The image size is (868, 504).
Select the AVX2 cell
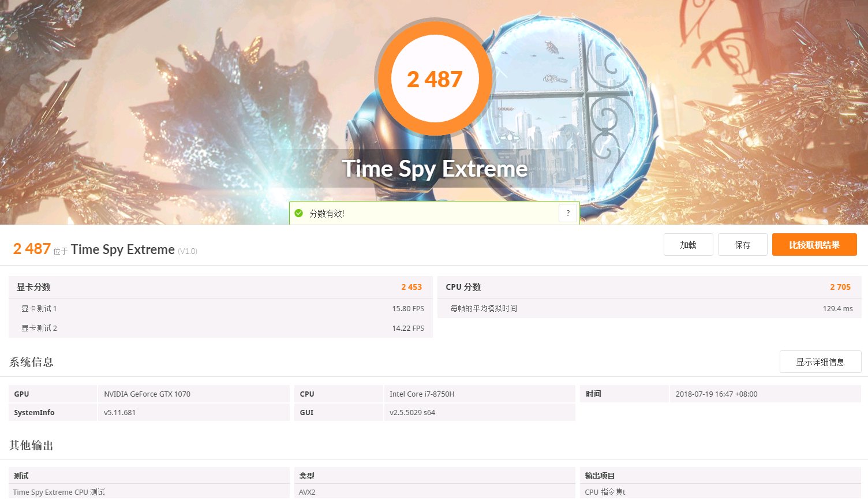(307, 492)
